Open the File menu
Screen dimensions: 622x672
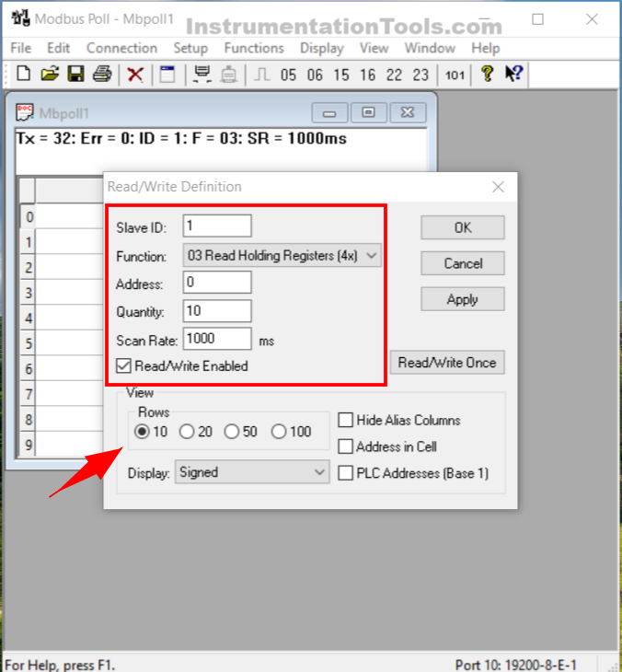(x=20, y=48)
